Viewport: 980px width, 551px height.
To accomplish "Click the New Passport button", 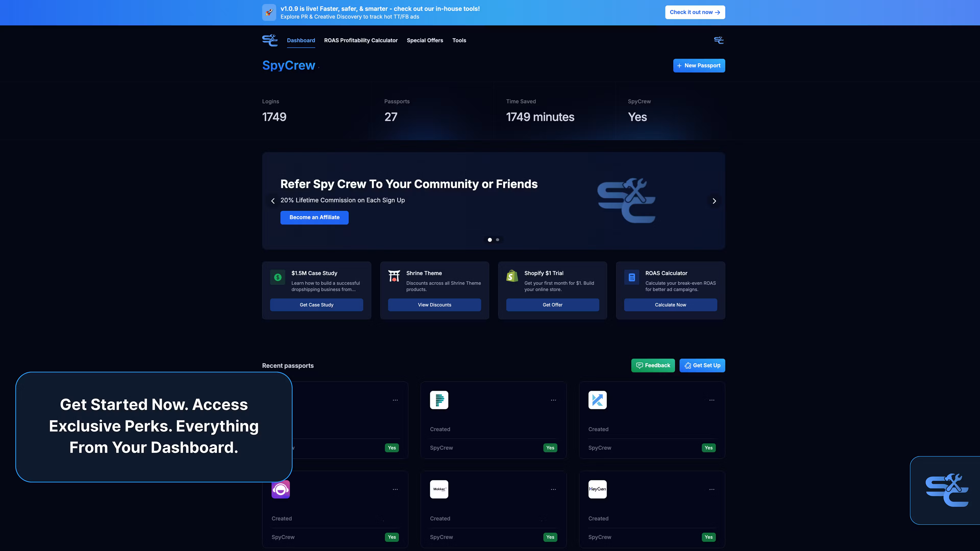I will (x=699, y=65).
